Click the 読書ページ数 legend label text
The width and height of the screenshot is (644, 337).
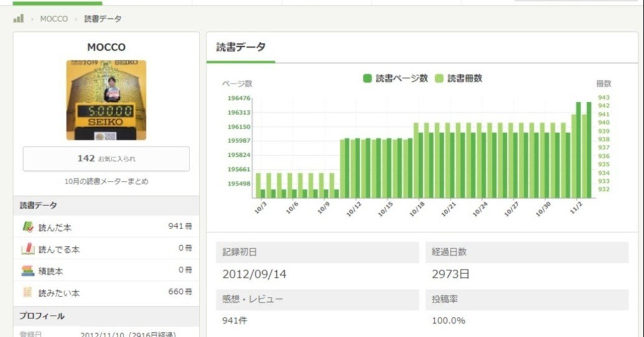point(402,79)
